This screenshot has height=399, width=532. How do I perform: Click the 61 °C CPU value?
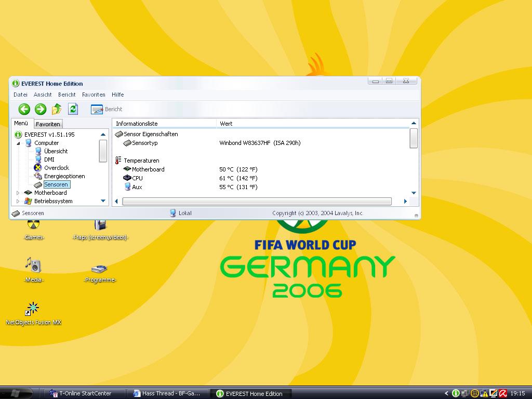pos(238,178)
